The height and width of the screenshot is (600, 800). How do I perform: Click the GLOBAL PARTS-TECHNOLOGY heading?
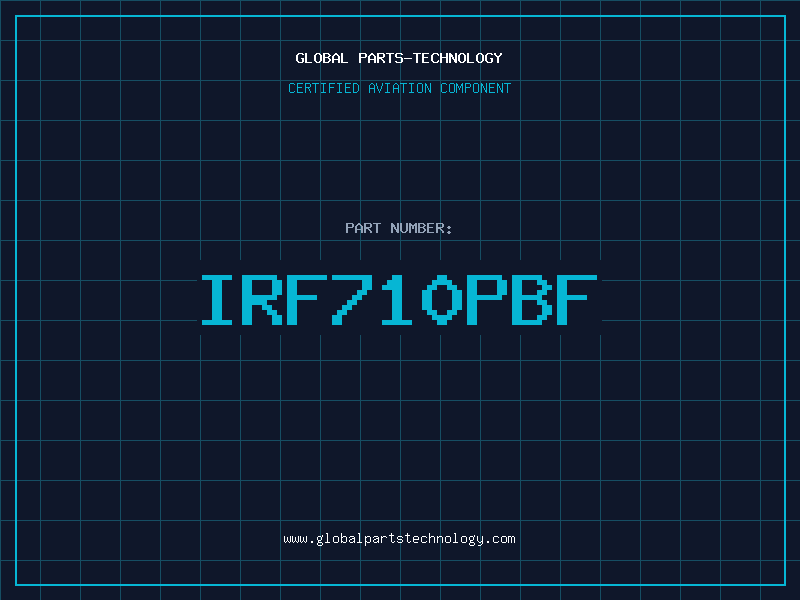(x=399, y=58)
